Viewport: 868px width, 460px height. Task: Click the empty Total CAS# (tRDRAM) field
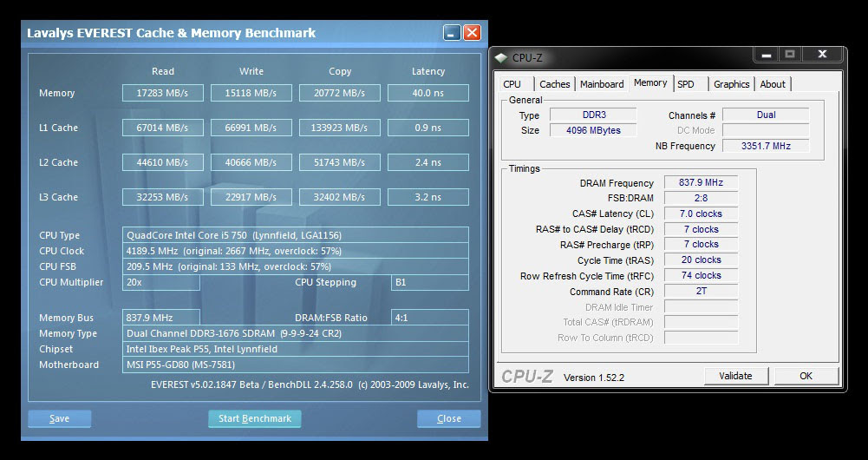click(x=701, y=322)
